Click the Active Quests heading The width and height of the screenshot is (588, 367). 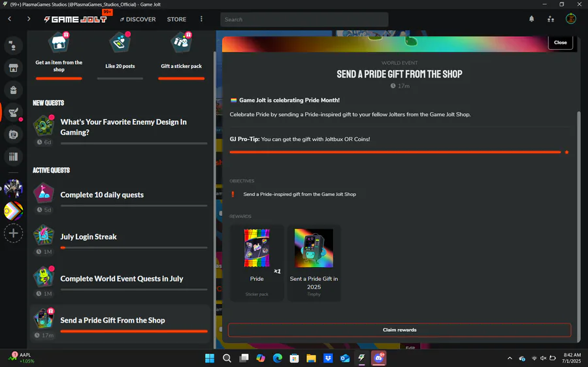(52, 170)
